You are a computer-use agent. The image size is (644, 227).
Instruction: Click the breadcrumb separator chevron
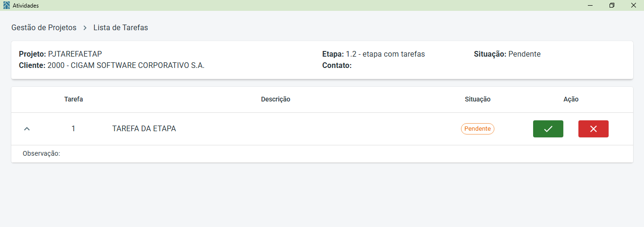click(x=85, y=28)
